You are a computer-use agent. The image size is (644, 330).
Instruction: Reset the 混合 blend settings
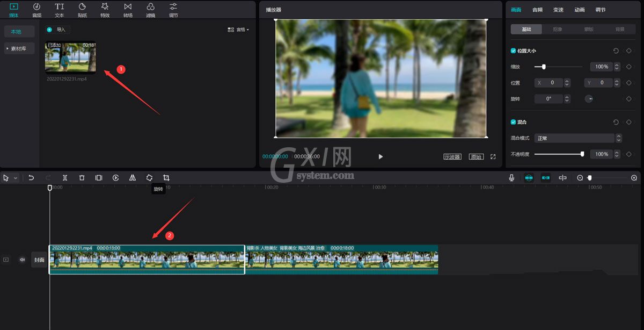pos(616,122)
